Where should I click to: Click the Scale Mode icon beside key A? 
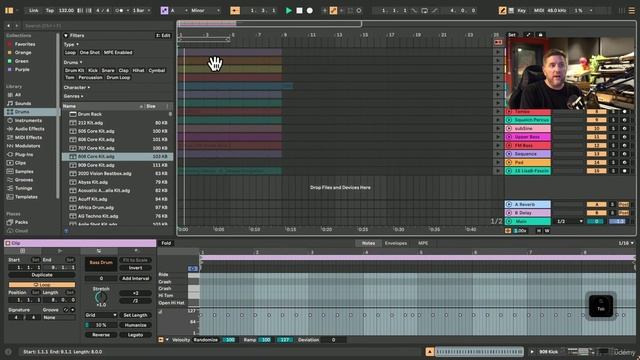pyautogui.click(x=164, y=11)
